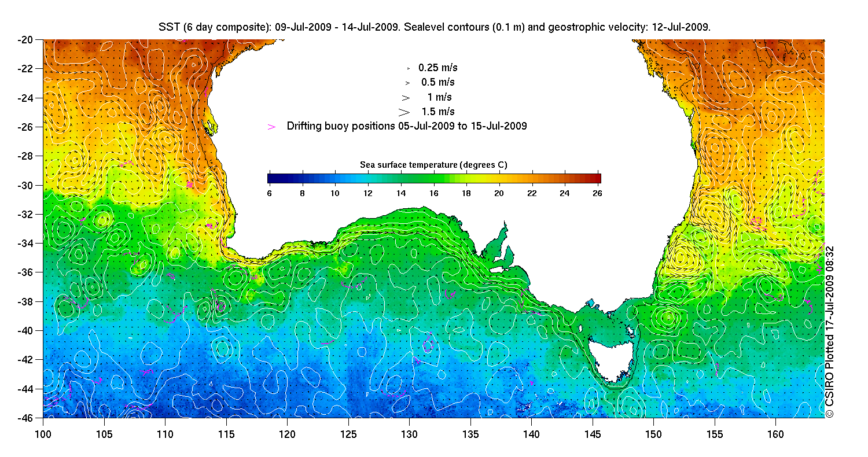868x457 pixels.
Task: Click the '0.25 m/s' legend label
Action: click(x=438, y=68)
